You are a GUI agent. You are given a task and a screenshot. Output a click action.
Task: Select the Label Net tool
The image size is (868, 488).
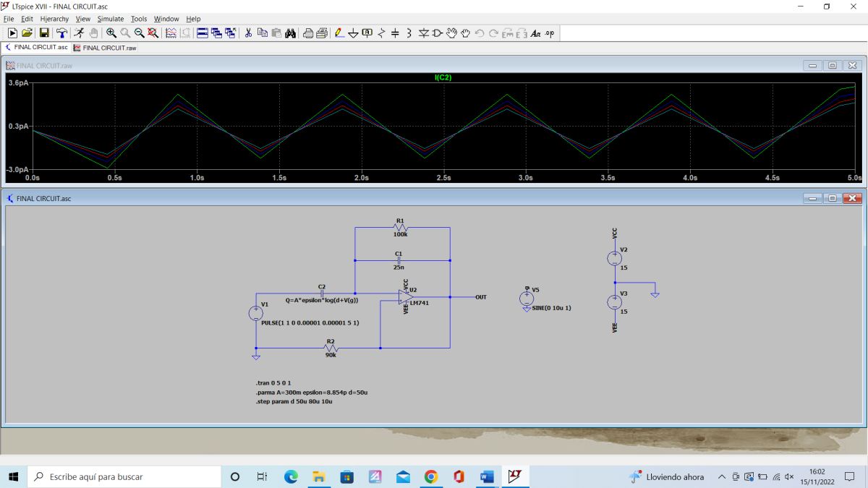367,33
